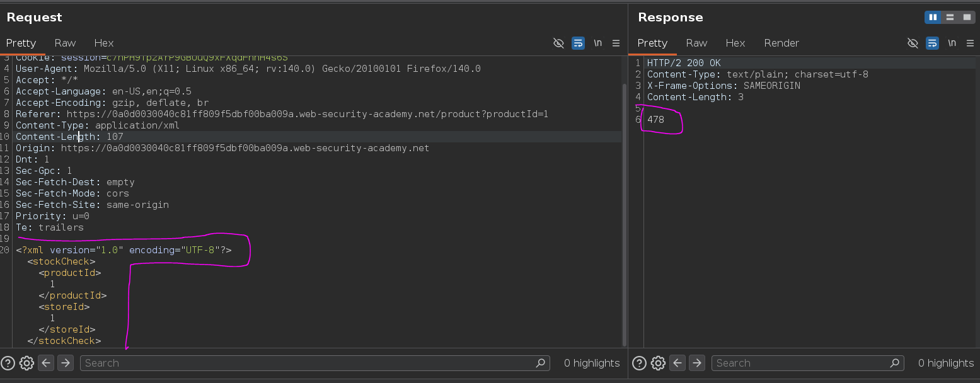Open Request panel hamburger options menu
The image size is (980, 383).
(x=616, y=43)
